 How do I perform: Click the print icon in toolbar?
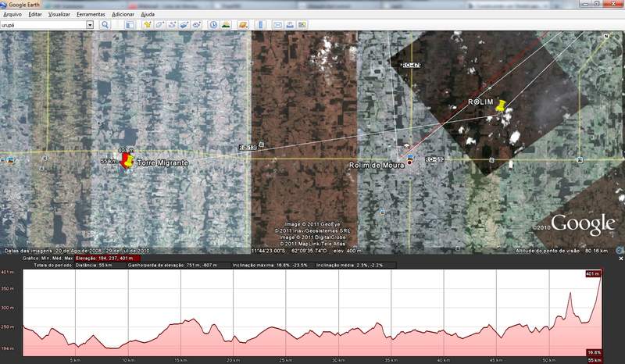[290, 25]
